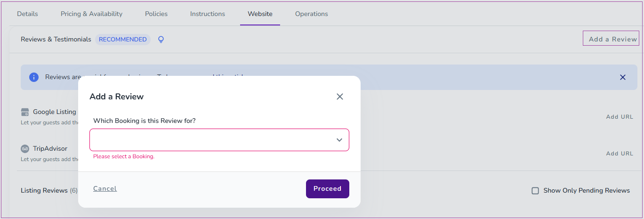This screenshot has width=644, height=219.
Task: Click Add URL for Google Listing
Action: 620,117
